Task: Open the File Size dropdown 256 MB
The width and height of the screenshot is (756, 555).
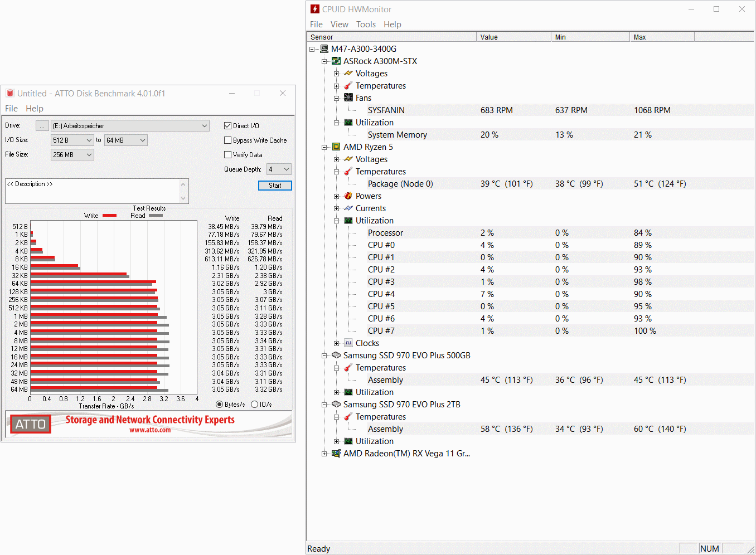Action: tap(72, 155)
